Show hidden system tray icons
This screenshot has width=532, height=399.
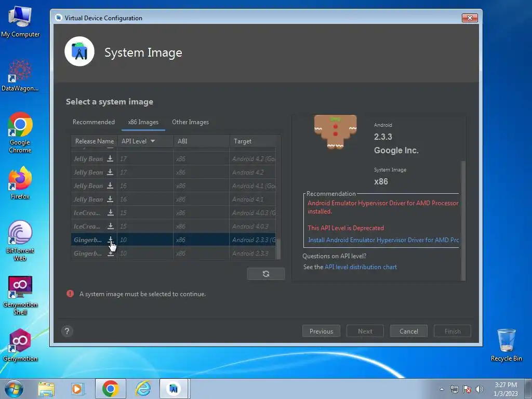[x=442, y=389]
